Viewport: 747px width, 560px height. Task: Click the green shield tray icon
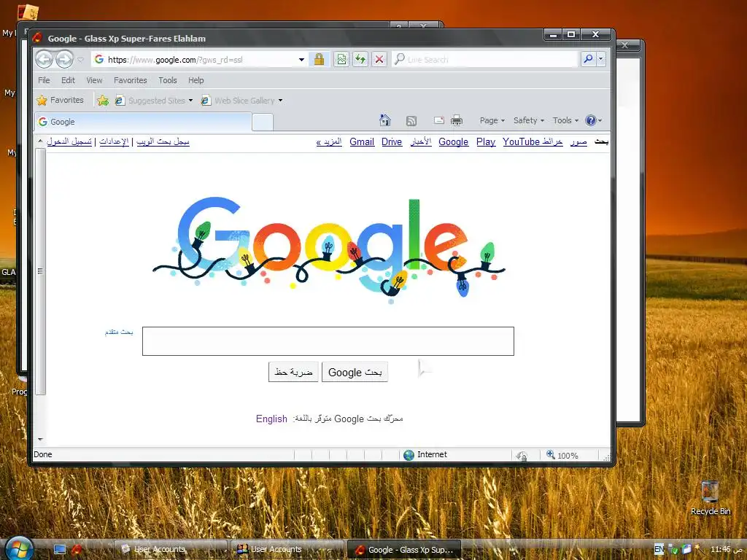point(673,550)
